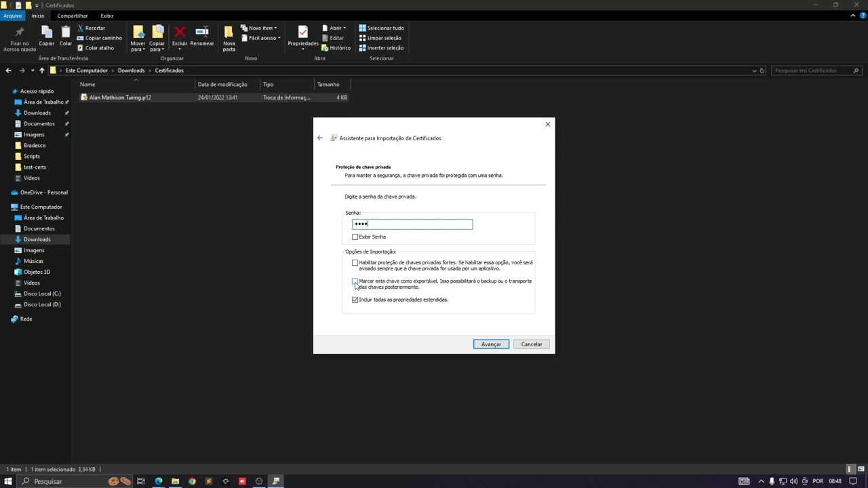The height and width of the screenshot is (488, 868).
Task: Open the Exibir ribbon tab
Action: [107, 16]
